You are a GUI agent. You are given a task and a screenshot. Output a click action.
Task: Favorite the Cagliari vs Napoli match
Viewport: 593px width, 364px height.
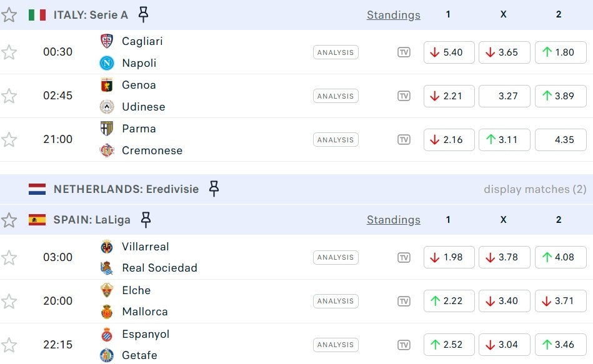9,52
